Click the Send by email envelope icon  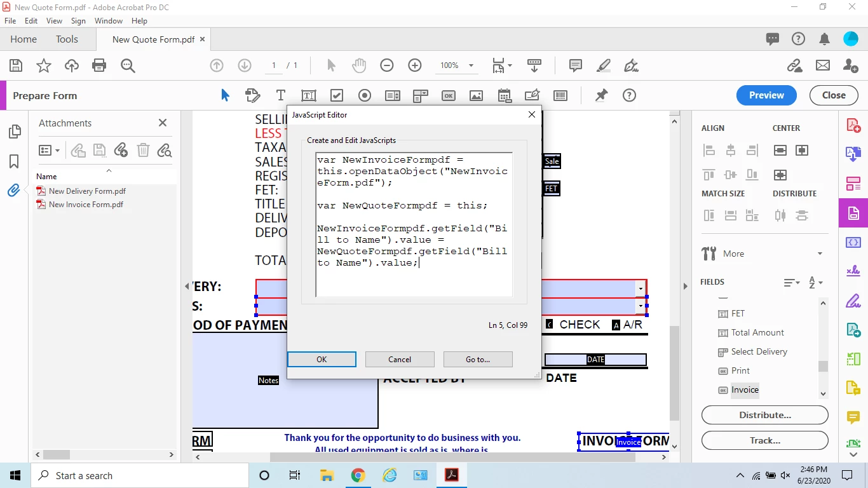tap(823, 65)
